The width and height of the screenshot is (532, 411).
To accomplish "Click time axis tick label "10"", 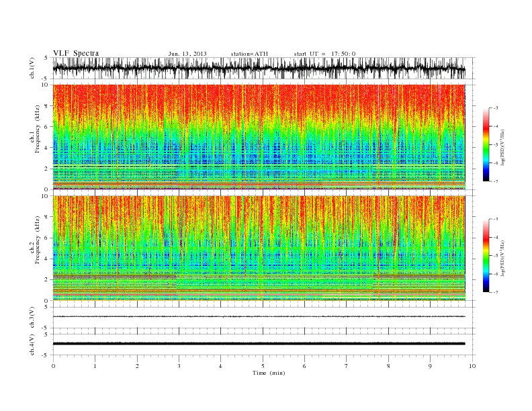I will [x=472, y=366].
